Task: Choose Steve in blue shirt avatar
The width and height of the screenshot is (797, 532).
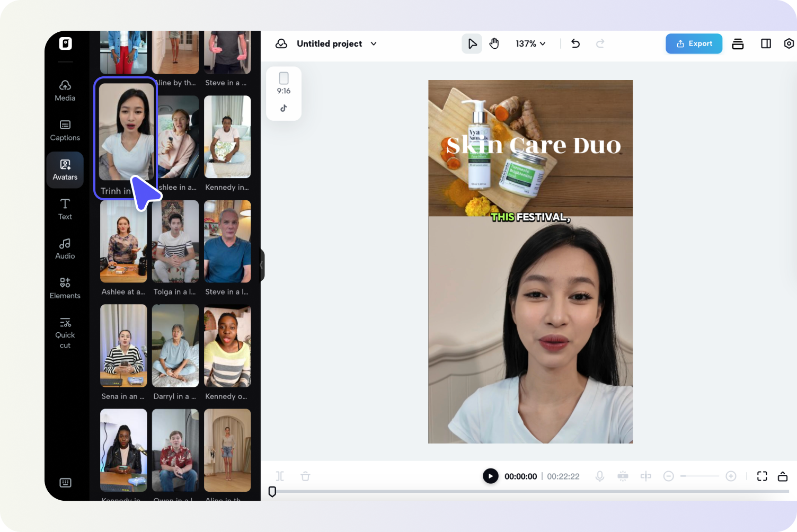Action: pos(227,241)
